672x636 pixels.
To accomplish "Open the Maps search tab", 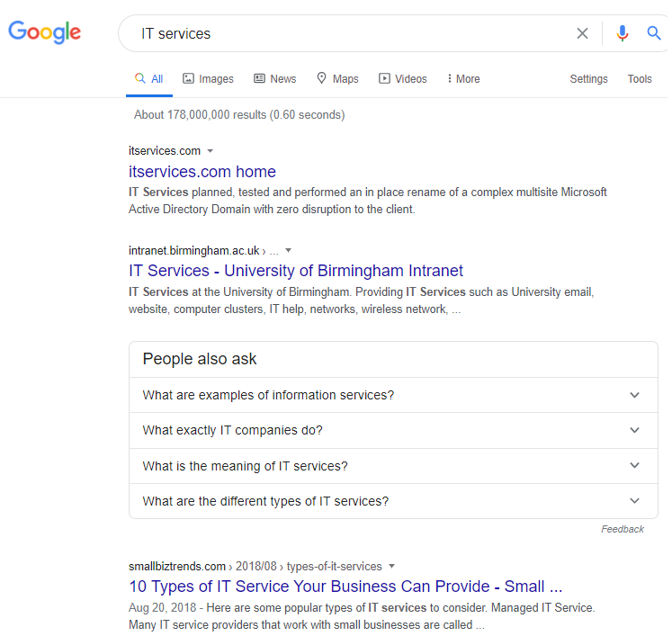I will point(337,79).
